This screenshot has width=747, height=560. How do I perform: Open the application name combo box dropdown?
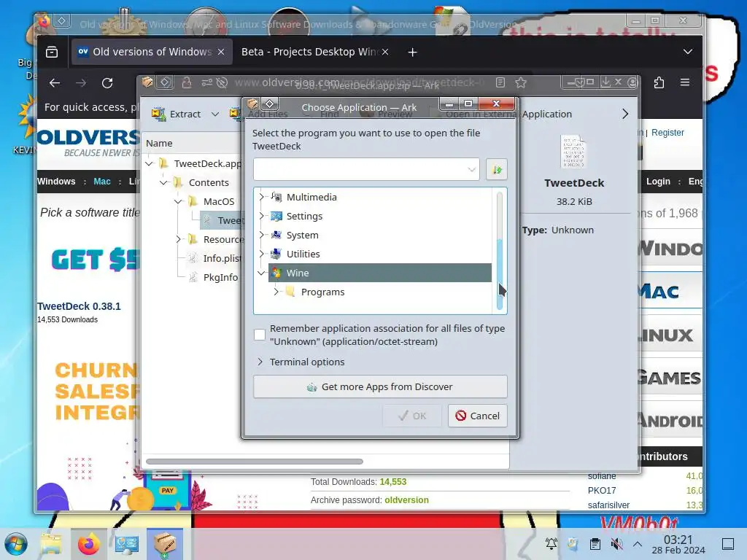[x=472, y=169]
